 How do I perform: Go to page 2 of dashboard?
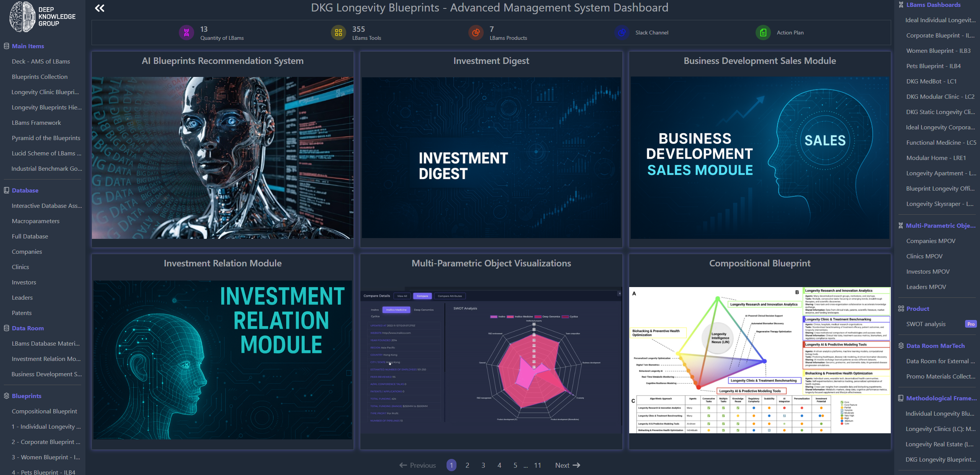(467, 465)
